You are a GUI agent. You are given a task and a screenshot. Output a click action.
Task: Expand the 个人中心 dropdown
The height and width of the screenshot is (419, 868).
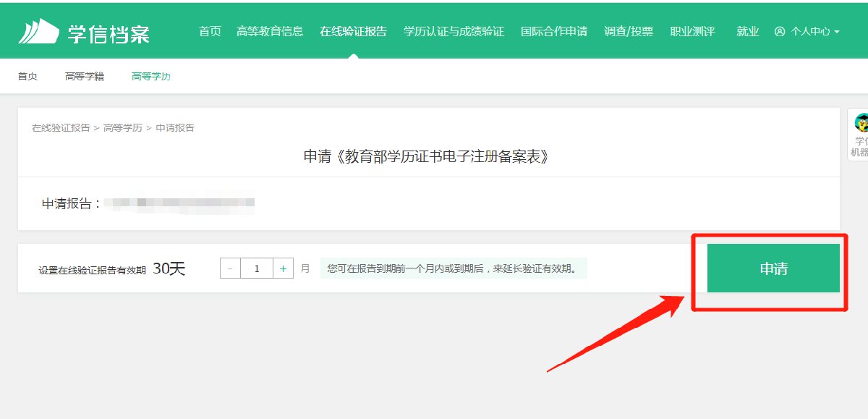click(815, 32)
